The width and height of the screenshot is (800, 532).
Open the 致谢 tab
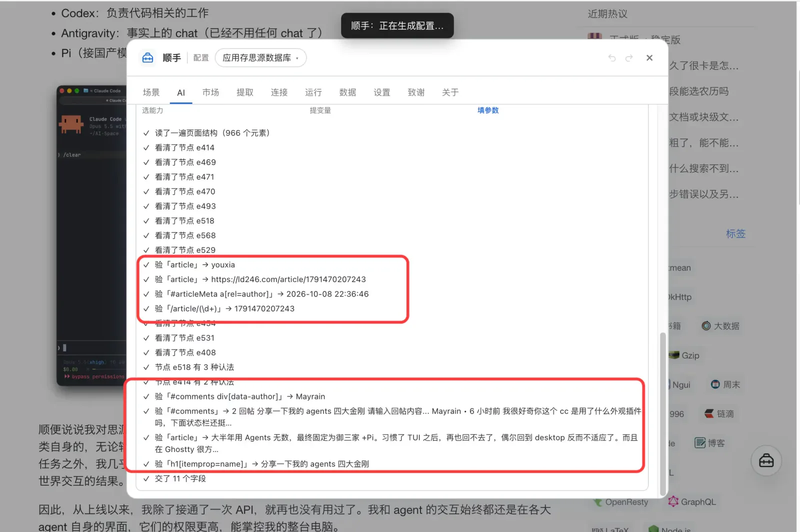(x=416, y=92)
